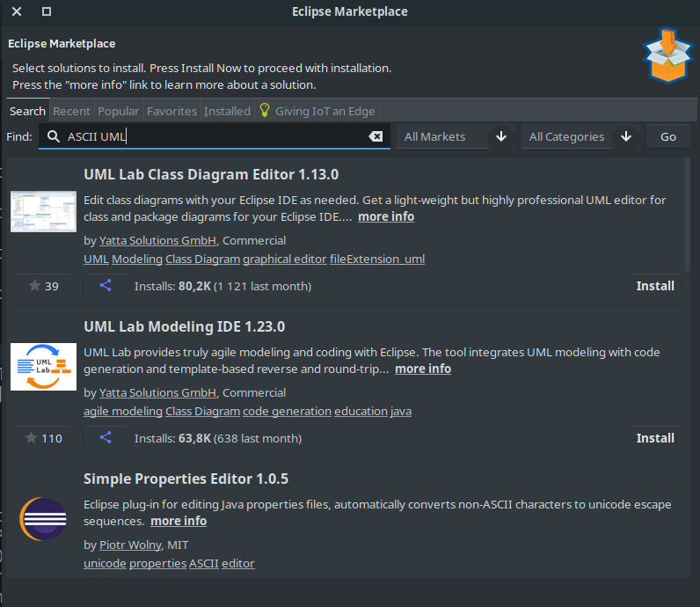Install UML Lab Class Diagram Editor 1.13.0
Image resolution: width=700 pixels, height=607 pixels.
(655, 286)
